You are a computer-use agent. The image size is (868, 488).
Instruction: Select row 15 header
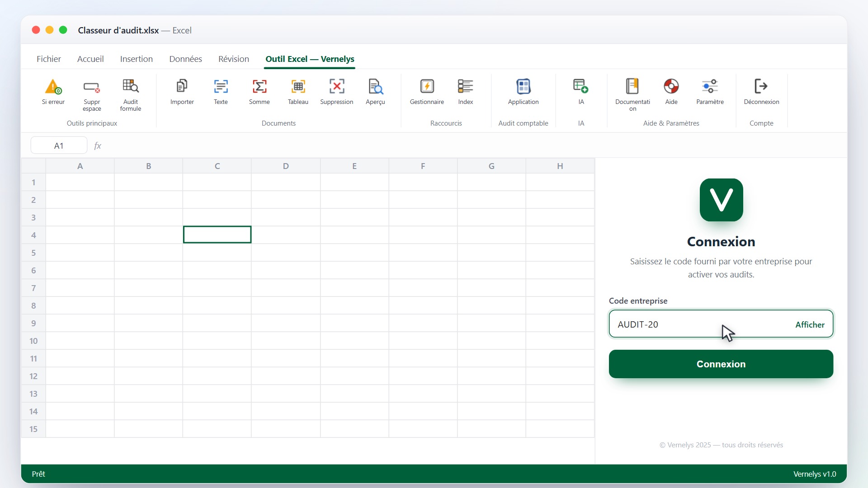point(33,429)
